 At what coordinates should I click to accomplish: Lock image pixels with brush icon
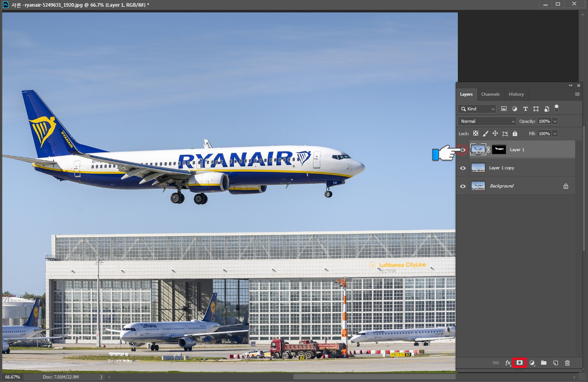pos(485,133)
